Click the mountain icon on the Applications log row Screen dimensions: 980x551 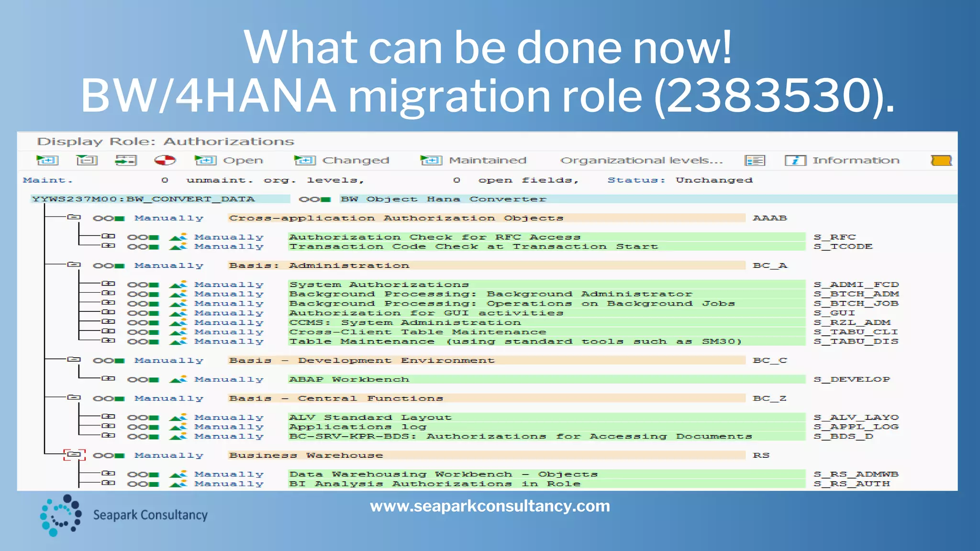[178, 427]
